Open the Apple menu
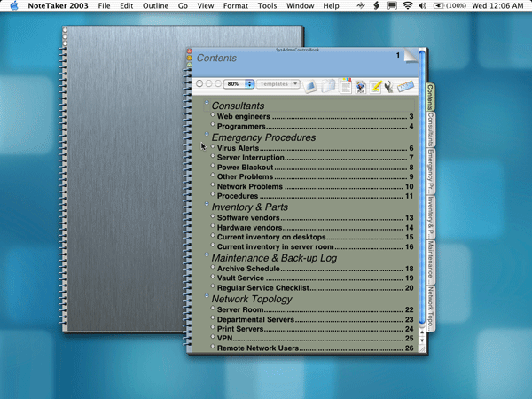 [x=14, y=5]
